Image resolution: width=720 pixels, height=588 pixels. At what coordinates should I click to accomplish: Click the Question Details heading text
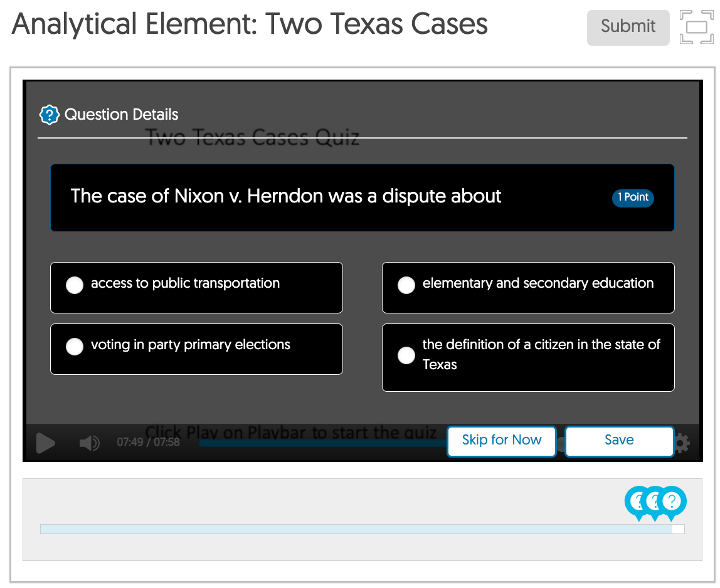121,115
